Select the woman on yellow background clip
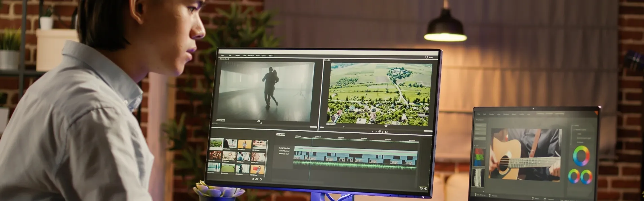644x201 pixels. (245, 144)
